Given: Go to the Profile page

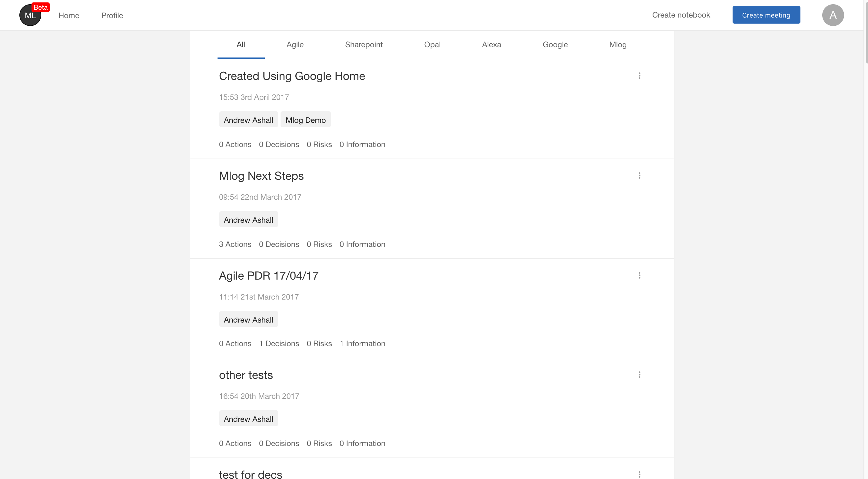Looking at the screenshot, I should point(112,15).
